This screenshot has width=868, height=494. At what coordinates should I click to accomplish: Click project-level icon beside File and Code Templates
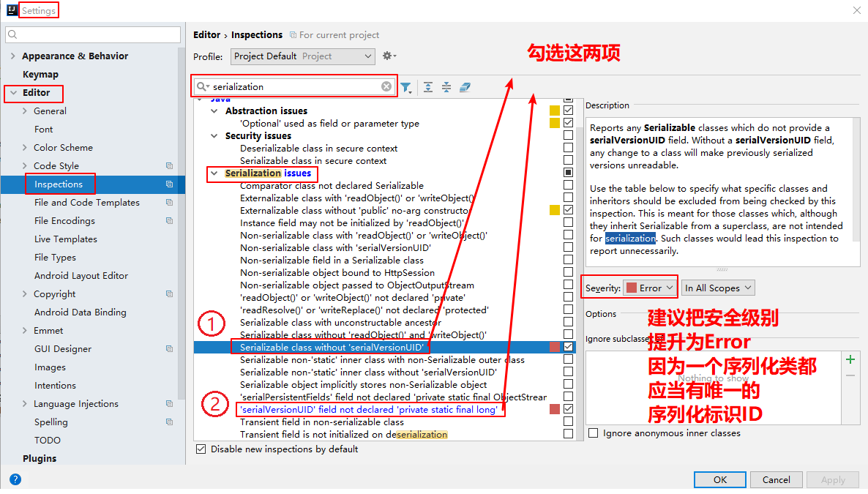point(169,202)
